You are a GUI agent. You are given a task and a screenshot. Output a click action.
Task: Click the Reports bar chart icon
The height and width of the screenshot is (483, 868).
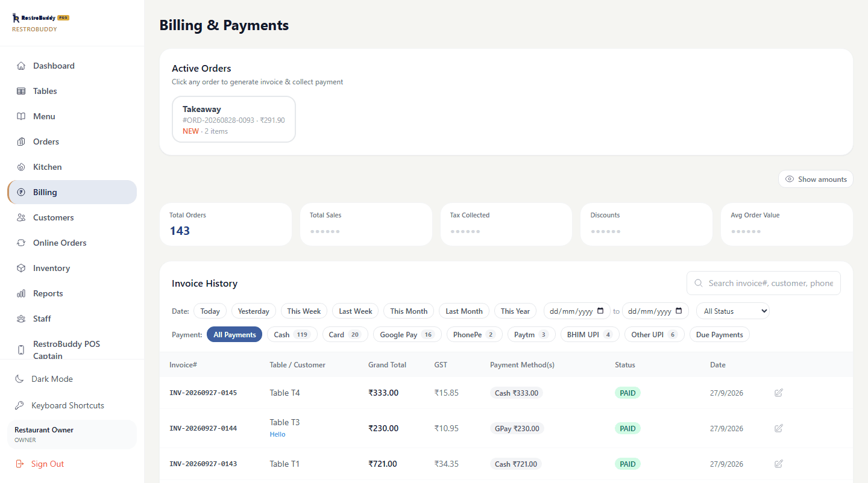click(21, 293)
